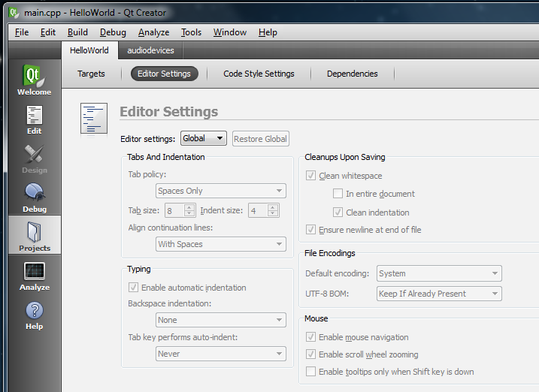Open the Design mode
This screenshot has height=392, width=539.
pos(35,158)
